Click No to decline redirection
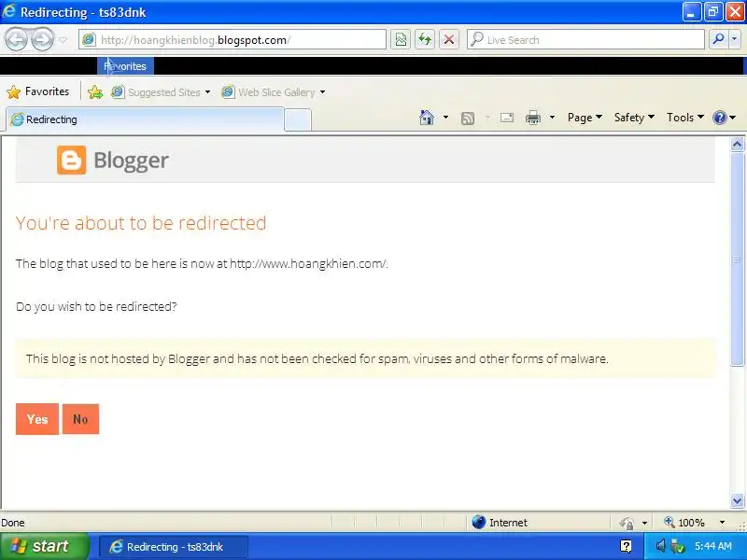 pyautogui.click(x=80, y=419)
